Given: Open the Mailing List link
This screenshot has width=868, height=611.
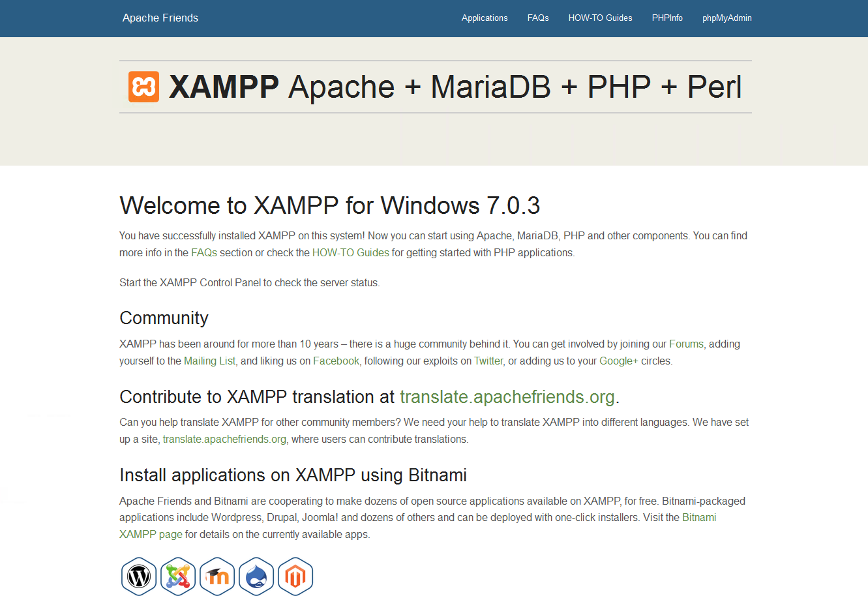Looking at the screenshot, I should 209,361.
